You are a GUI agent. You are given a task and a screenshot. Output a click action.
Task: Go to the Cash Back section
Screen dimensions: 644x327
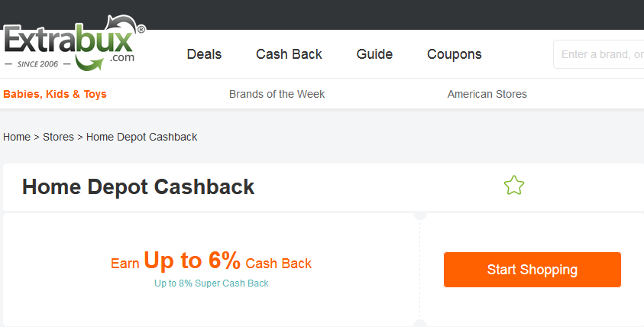289,54
